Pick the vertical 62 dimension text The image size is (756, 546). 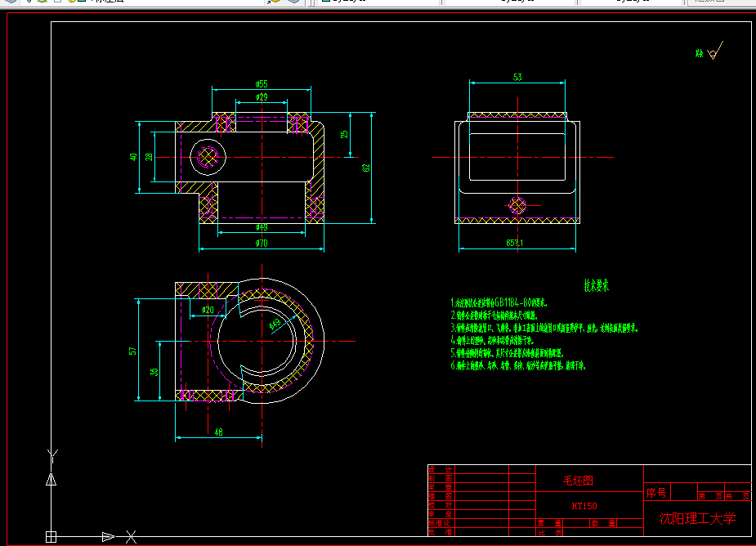point(366,168)
